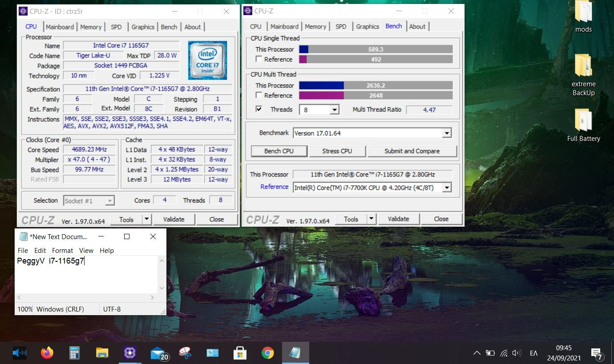
Task: Click the Core Speed 4689.23 MHz value
Action: pyautogui.click(x=89, y=150)
